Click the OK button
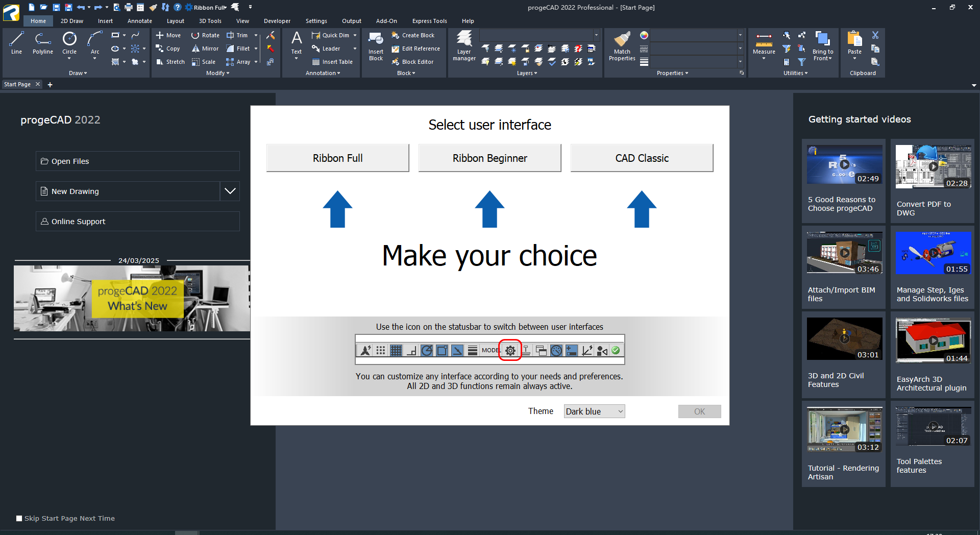The height and width of the screenshot is (535, 980). [x=700, y=411]
